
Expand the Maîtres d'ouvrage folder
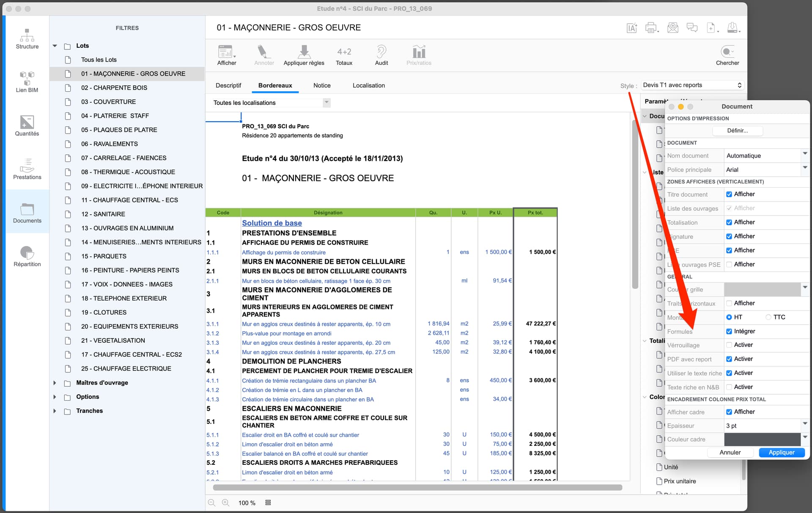[55, 383]
